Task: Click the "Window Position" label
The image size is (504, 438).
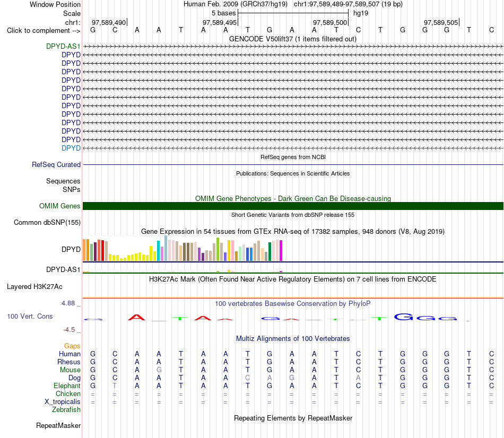Action: click(55, 4)
